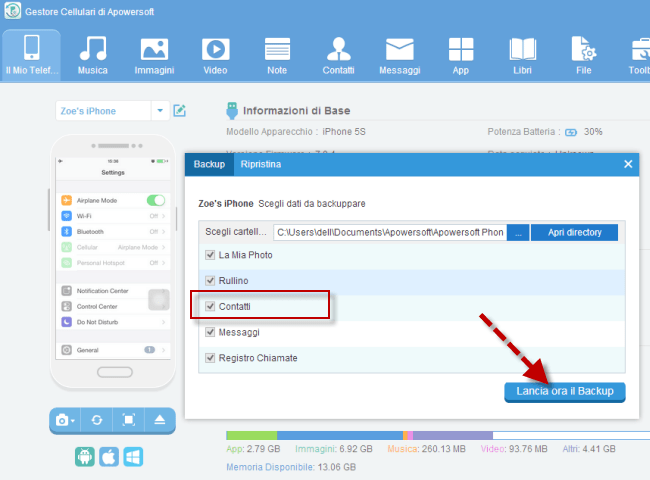Click the refresh screen icon below phone
Screen dimensions: 650x480
[x=98, y=420]
